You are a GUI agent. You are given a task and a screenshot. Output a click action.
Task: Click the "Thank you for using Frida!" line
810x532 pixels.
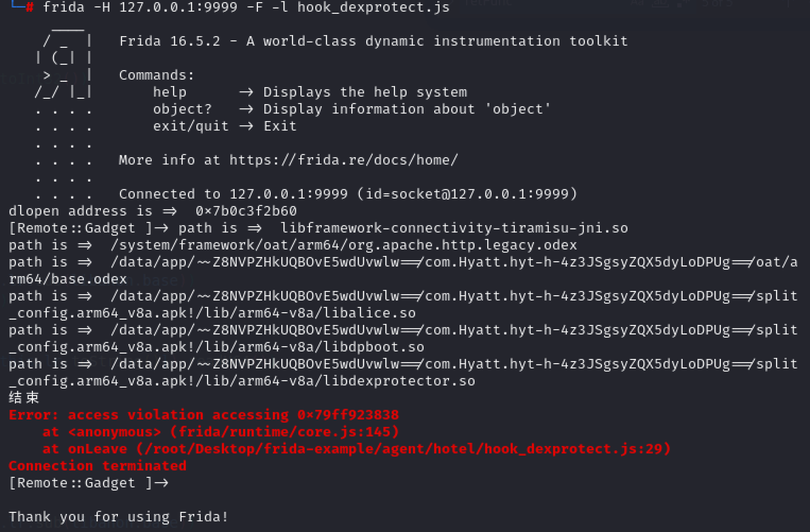pyautogui.click(x=118, y=517)
